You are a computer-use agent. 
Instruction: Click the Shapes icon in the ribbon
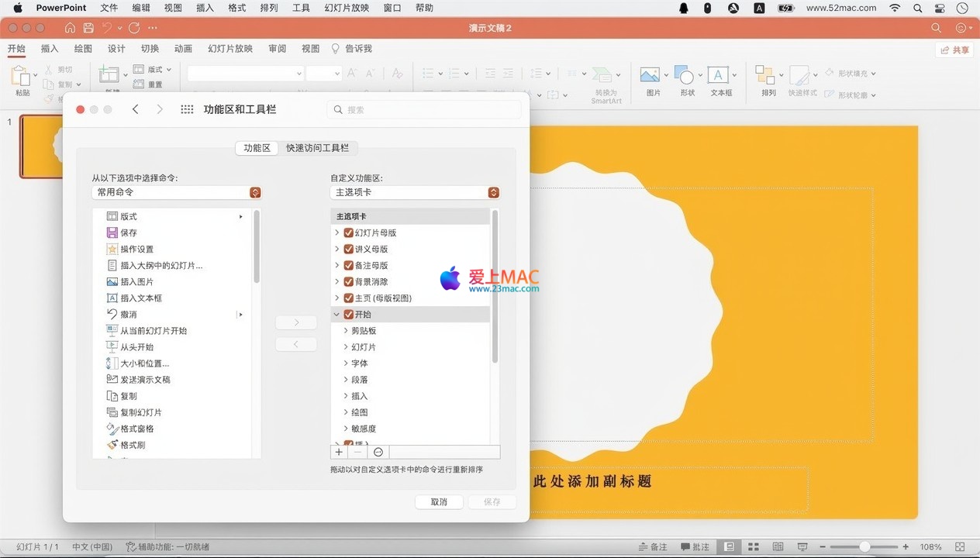pos(687,81)
